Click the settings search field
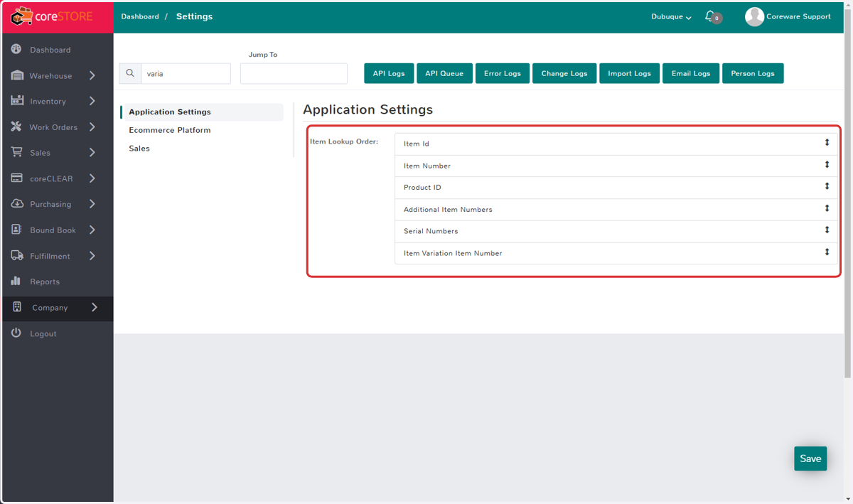Screen dimensions: 853x504 186,73
